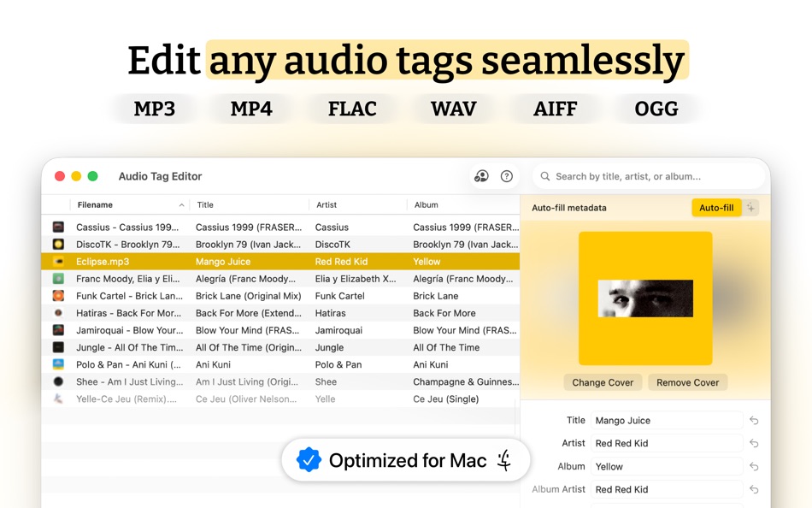Click the verified badge in the Optimized for Mac banner

coord(308,460)
